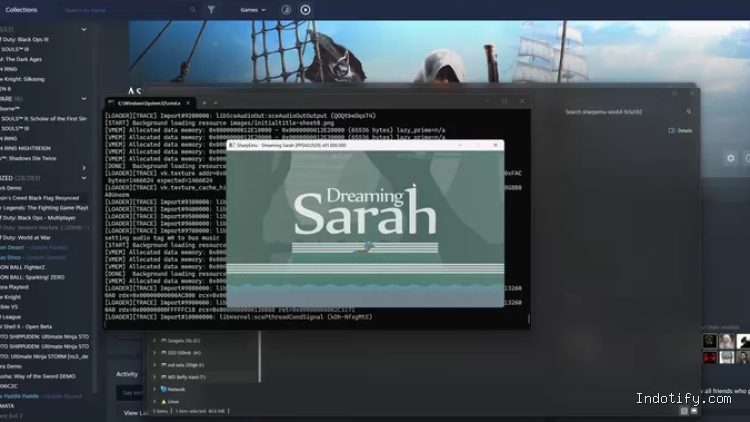Collapse the first library category chevron

click(x=84, y=30)
